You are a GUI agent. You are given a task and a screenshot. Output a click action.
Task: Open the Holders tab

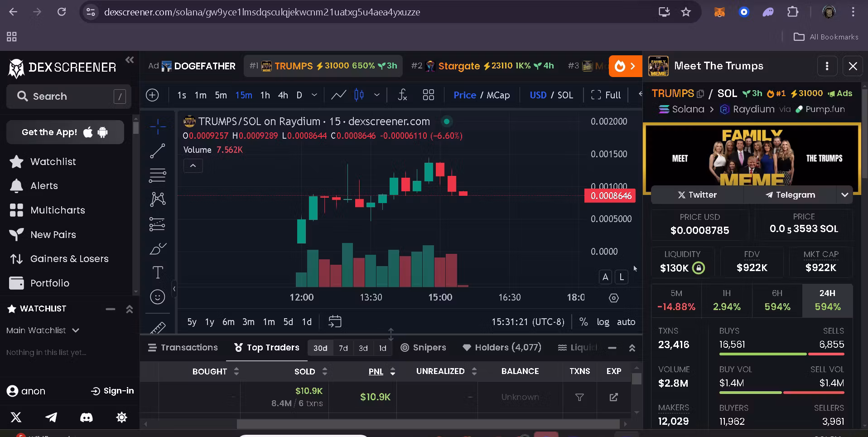click(502, 348)
